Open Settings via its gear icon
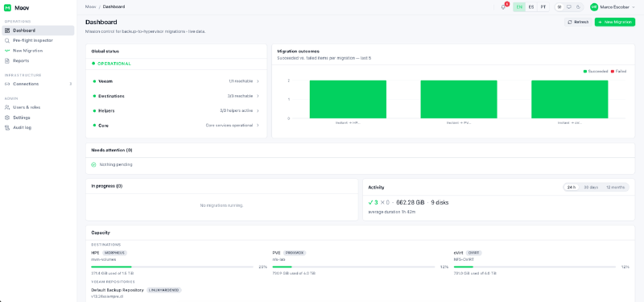644x302 pixels. pyautogui.click(x=7, y=118)
